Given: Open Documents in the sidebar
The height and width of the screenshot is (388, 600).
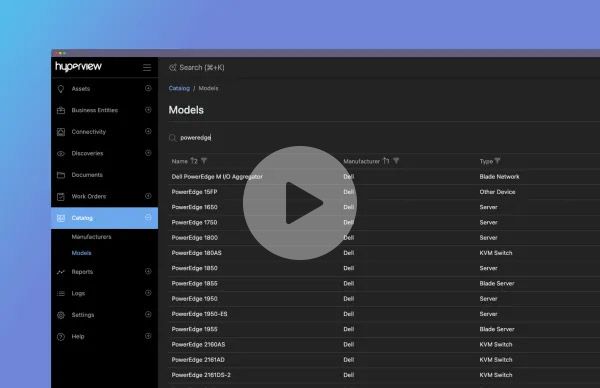Looking at the screenshot, I should 87,175.
